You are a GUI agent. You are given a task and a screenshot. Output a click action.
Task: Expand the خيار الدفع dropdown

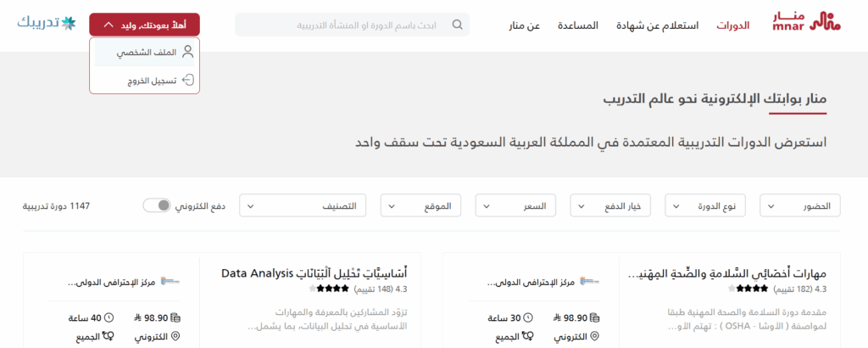616,205
